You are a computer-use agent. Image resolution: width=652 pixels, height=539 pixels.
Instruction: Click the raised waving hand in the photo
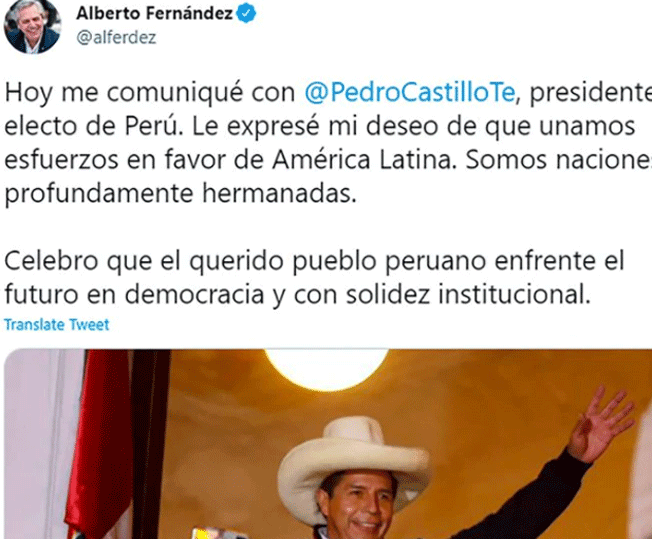600,424
